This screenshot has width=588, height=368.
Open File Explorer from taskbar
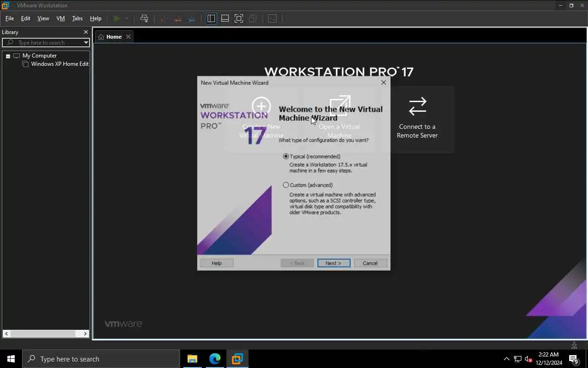pos(192,359)
